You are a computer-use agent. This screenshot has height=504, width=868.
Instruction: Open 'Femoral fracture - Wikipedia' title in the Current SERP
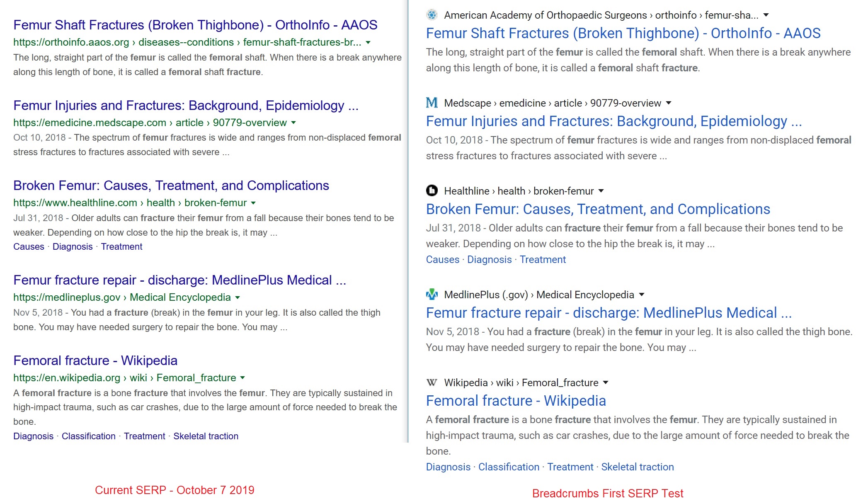95,360
